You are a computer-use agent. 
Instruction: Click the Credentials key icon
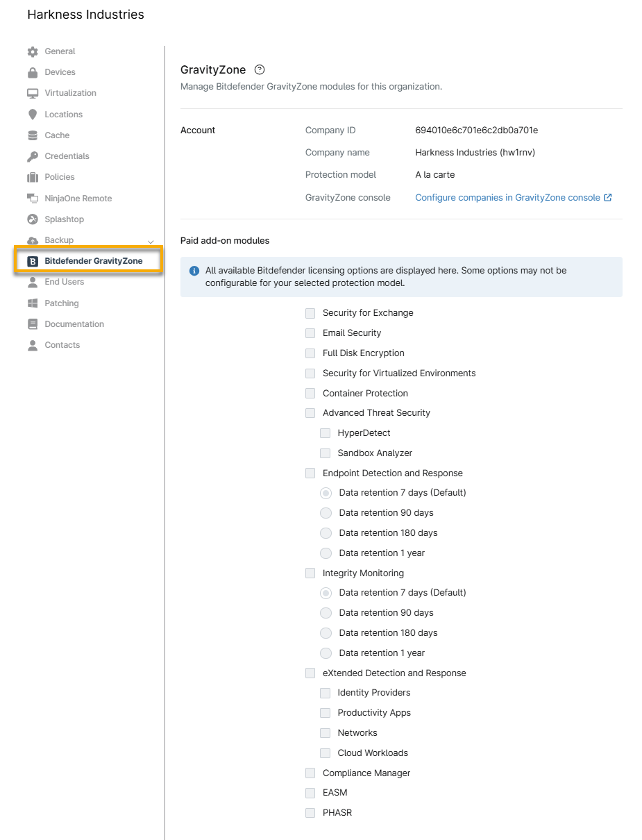tap(33, 156)
